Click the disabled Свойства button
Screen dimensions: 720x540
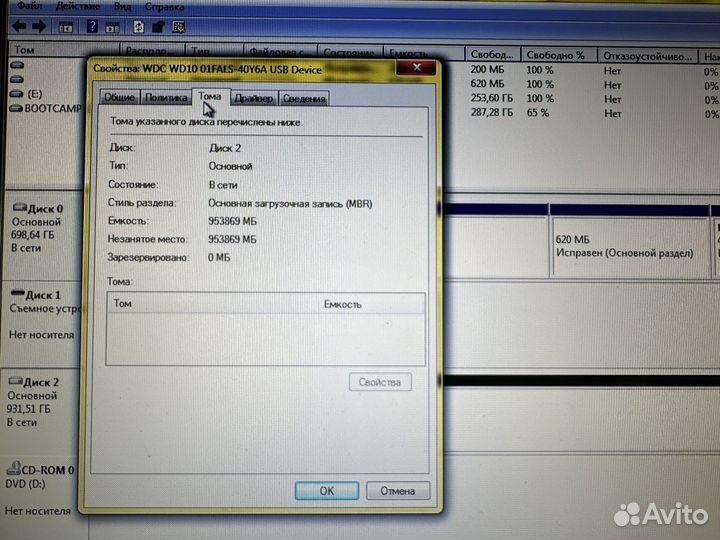click(380, 382)
